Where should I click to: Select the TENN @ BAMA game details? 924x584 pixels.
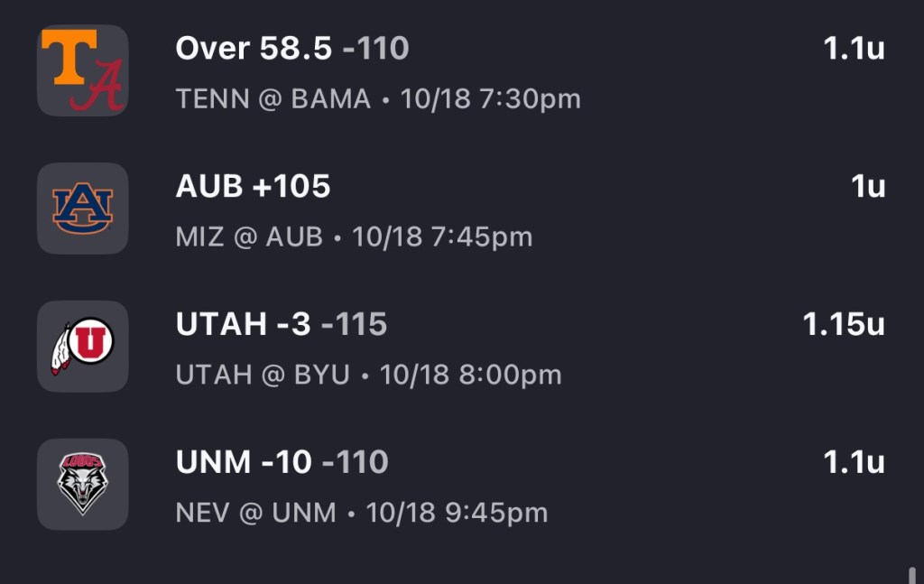[378, 99]
